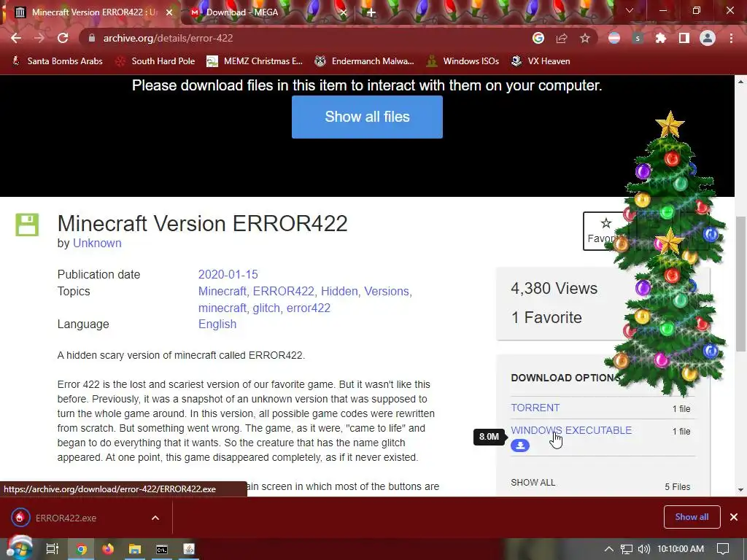This screenshot has height=560, width=747.
Task: Share this page icon
Action: [x=562, y=38]
